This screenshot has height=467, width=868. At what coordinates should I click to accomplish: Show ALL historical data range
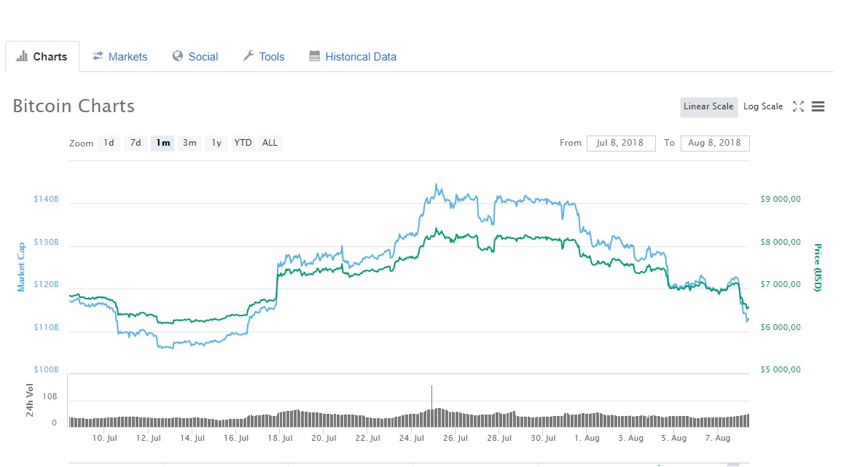[270, 143]
